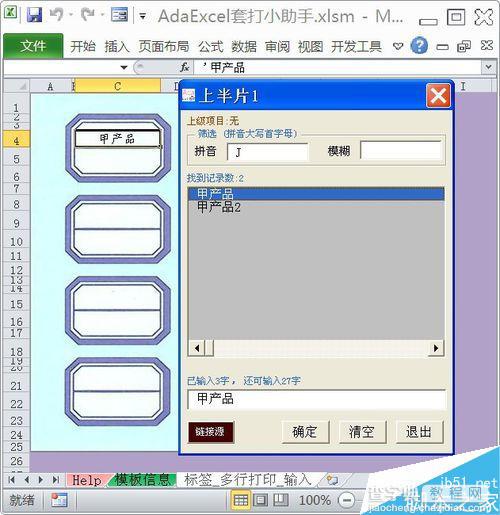This screenshot has height=515, width=500.
Task: Go to the next sheet tab arrow
Action: point(41,480)
